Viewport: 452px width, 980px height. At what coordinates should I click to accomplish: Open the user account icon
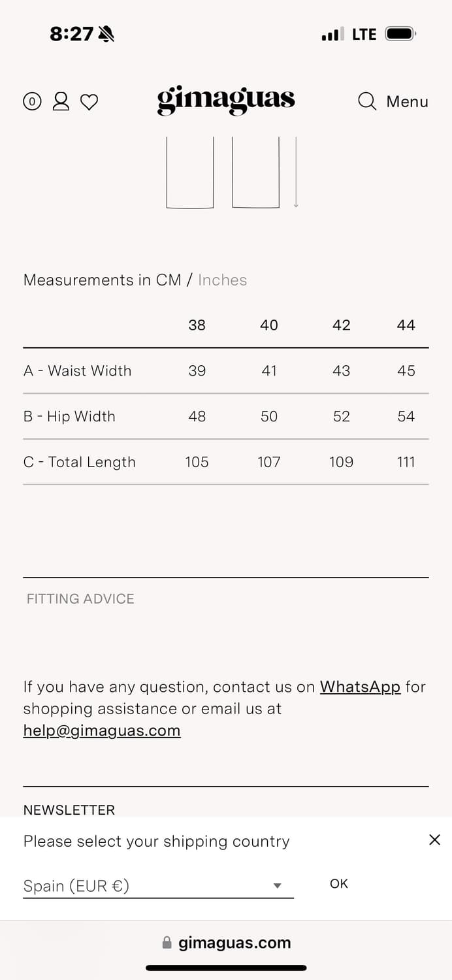tap(61, 101)
